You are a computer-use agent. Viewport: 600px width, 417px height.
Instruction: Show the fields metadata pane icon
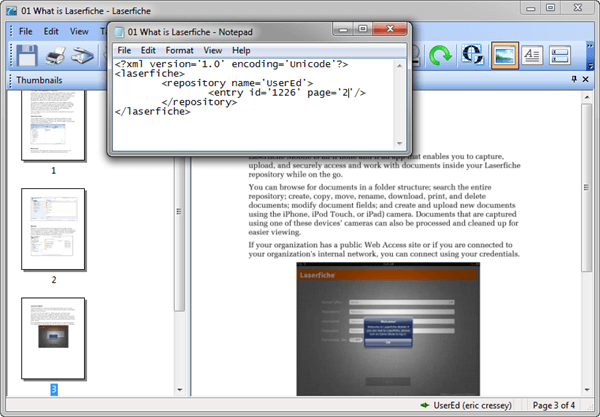560,56
